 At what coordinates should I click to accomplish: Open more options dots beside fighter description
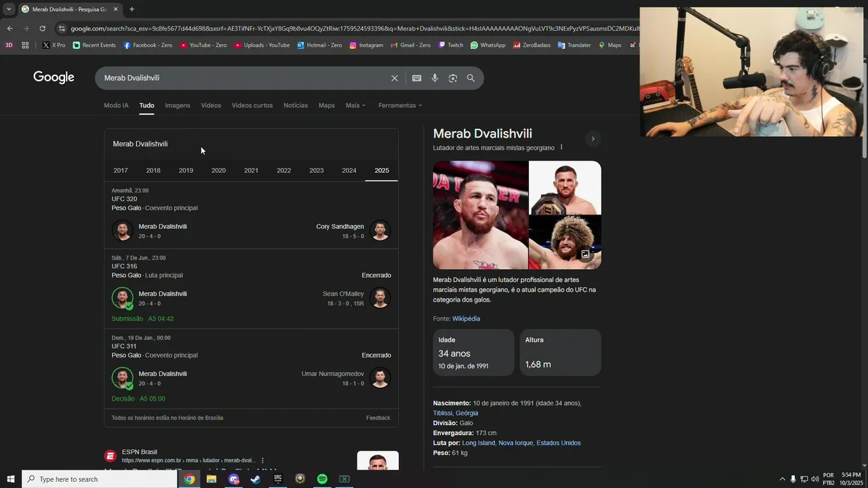[561, 148]
